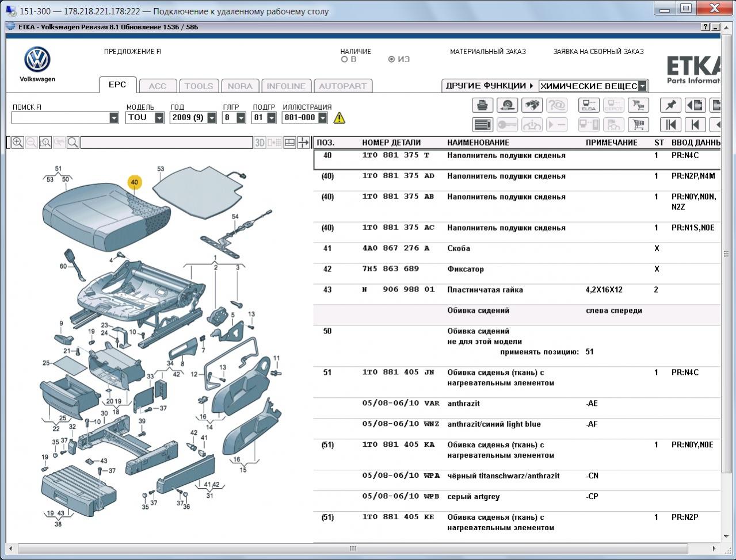Image resolution: width=736 pixels, height=560 pixels.
Task: Click the key icon in toolbar
Action: point(507,124)
